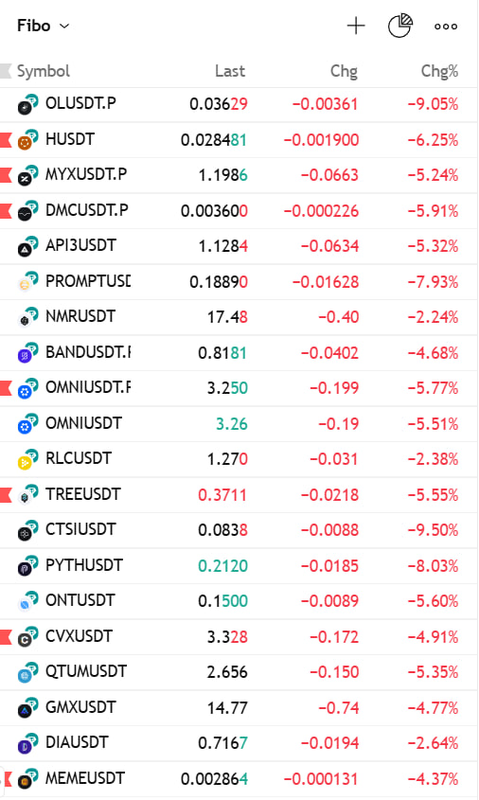Toggle the red flag on MYXUSDT.P
The height and width of the screenshot is (800, 479).
[6, 175]
